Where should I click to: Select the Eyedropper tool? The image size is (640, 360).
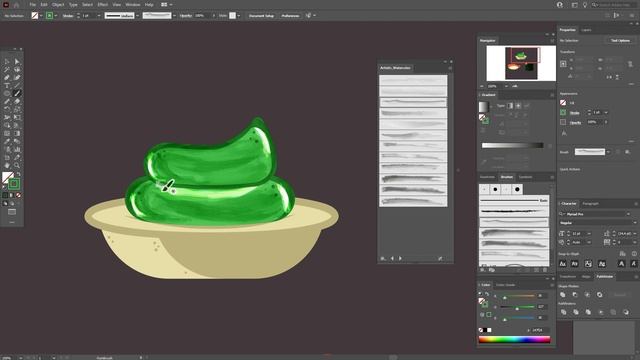(x=7, y=141)
